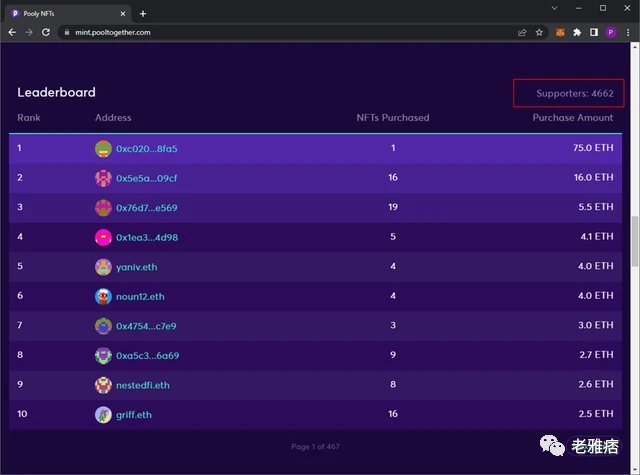Click the 2.5 ETH purchase amount
Viewport: 640px width, 475px height.
pyautogui.click(x=596, y=414)
